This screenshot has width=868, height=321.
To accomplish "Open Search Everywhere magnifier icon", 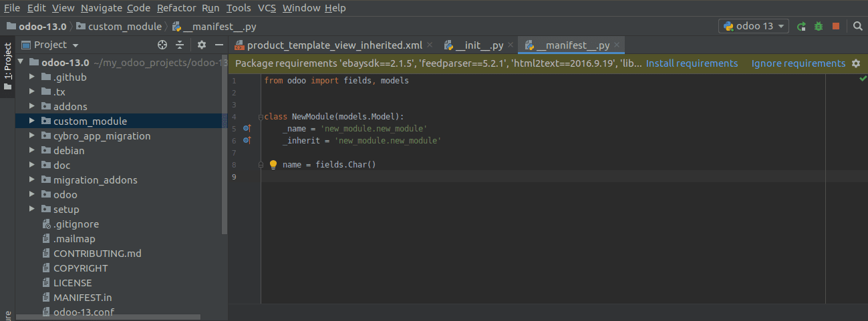I will tap(858, 26).
